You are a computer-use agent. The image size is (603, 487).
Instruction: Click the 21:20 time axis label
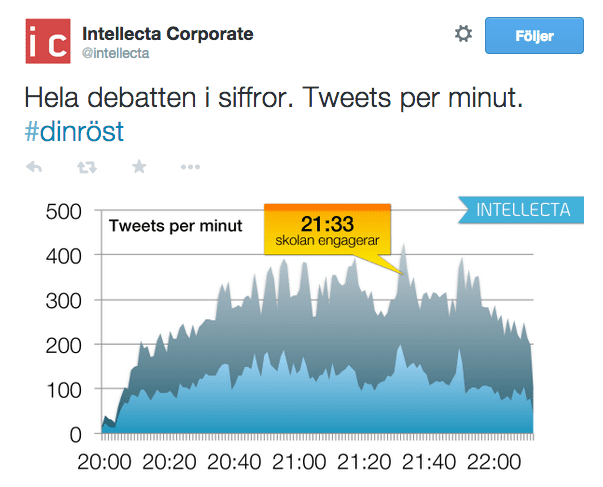pos(364,463)
